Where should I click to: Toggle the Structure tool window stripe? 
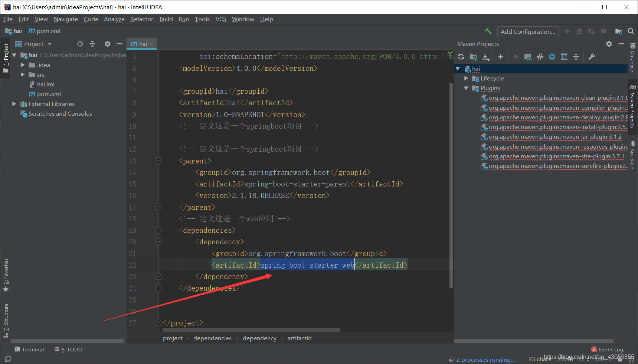[x=6, y=320]
